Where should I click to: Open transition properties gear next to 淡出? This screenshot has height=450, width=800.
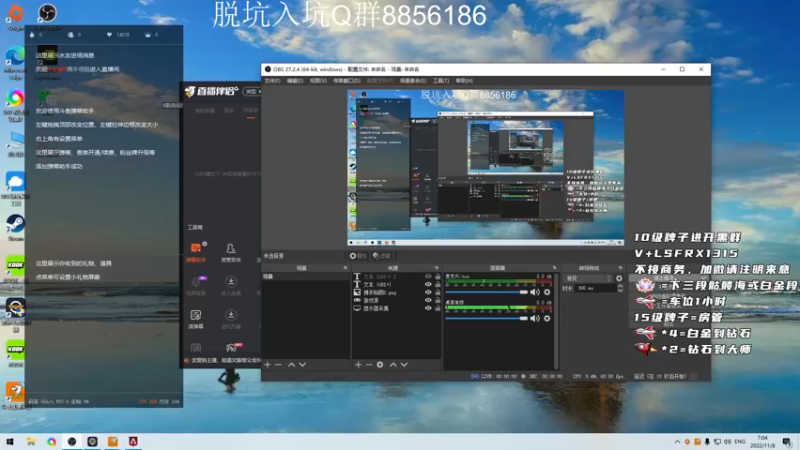pos(619,278)
